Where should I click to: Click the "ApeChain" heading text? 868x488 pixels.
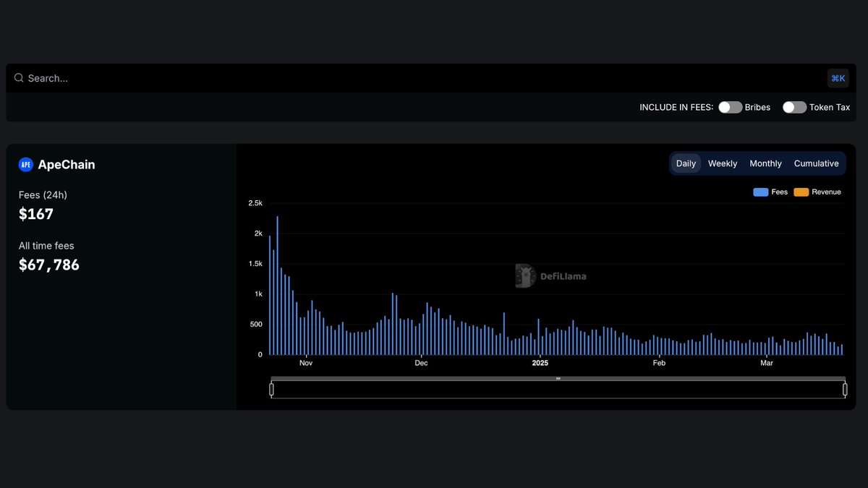(67, 165)
